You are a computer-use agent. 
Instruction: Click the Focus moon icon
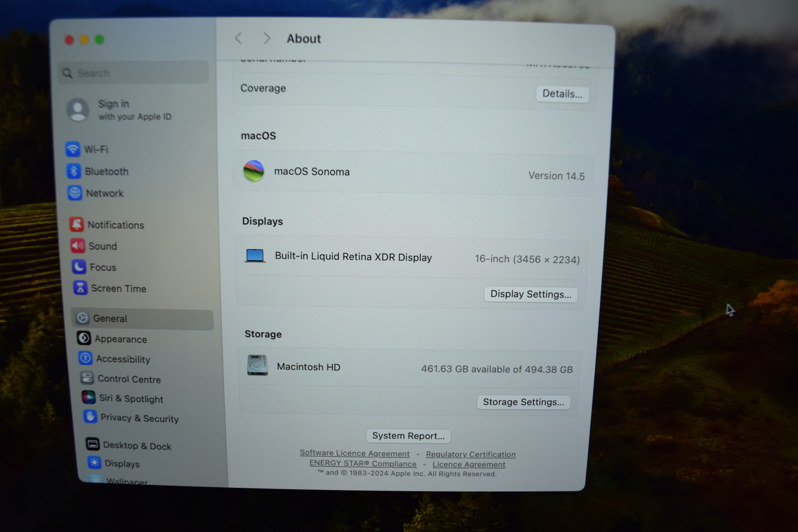click(79, 267)
